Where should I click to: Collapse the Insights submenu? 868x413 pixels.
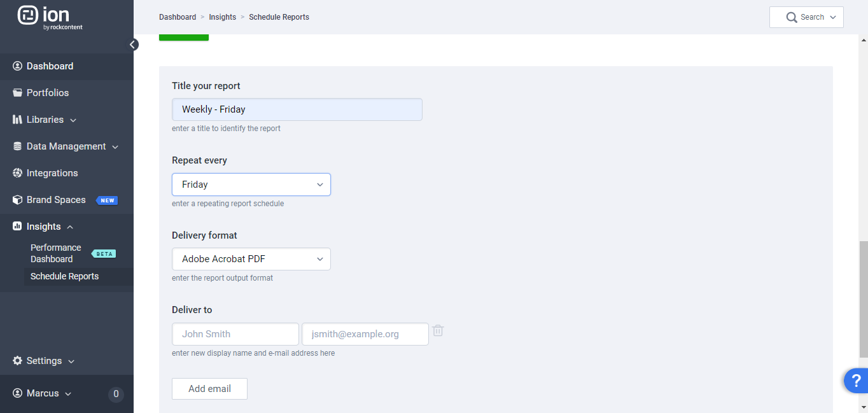tap(70, 227)
